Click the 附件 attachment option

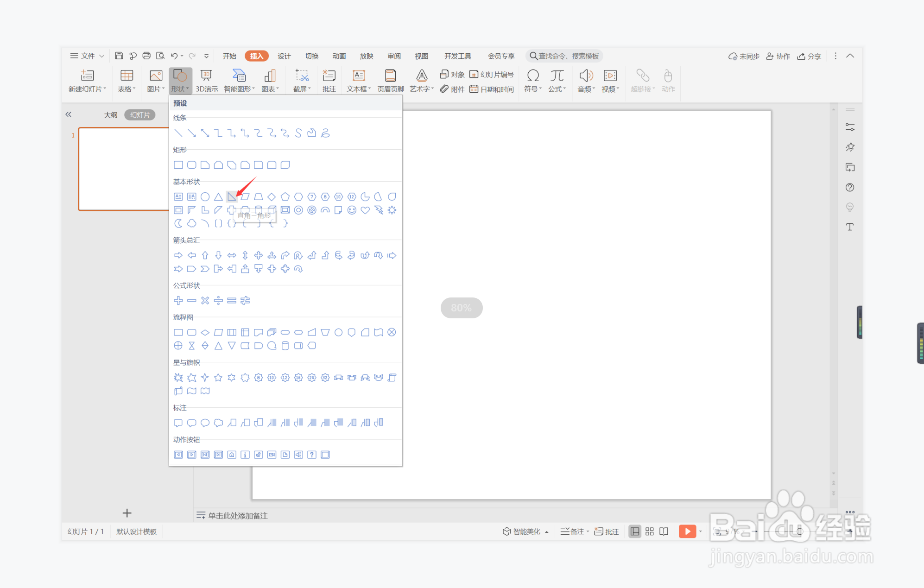[x=452, y=89]
